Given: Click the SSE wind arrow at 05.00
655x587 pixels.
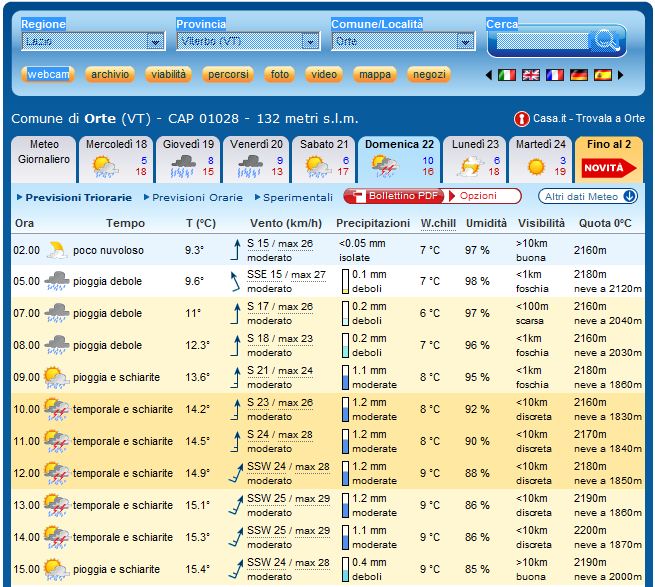Looking at the screenshot, I should 236,281.
